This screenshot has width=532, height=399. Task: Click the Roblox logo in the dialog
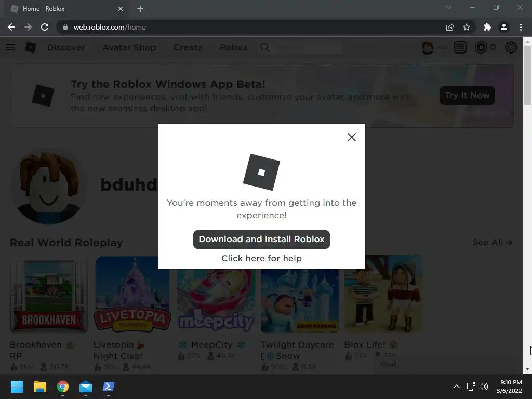(261, 172)
